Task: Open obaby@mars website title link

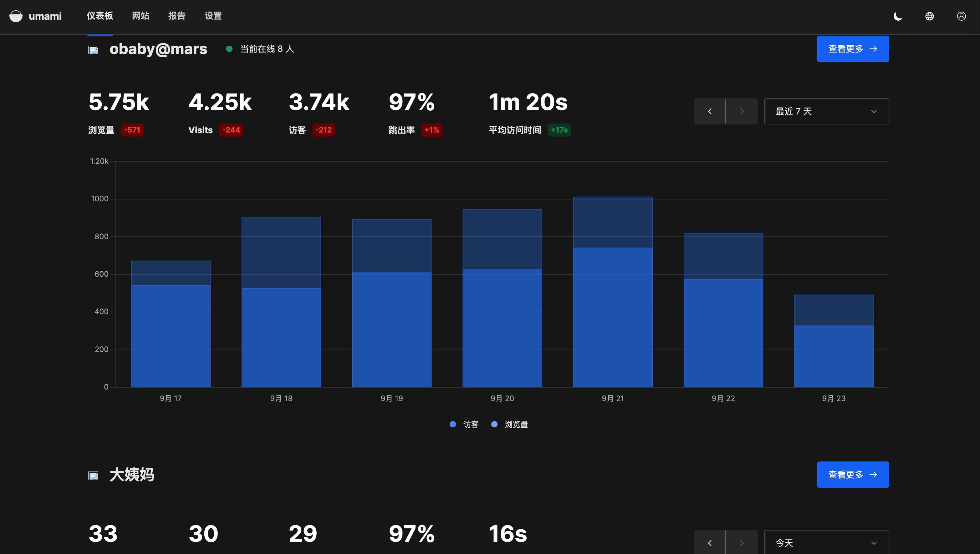Action: tap(158, 49)
